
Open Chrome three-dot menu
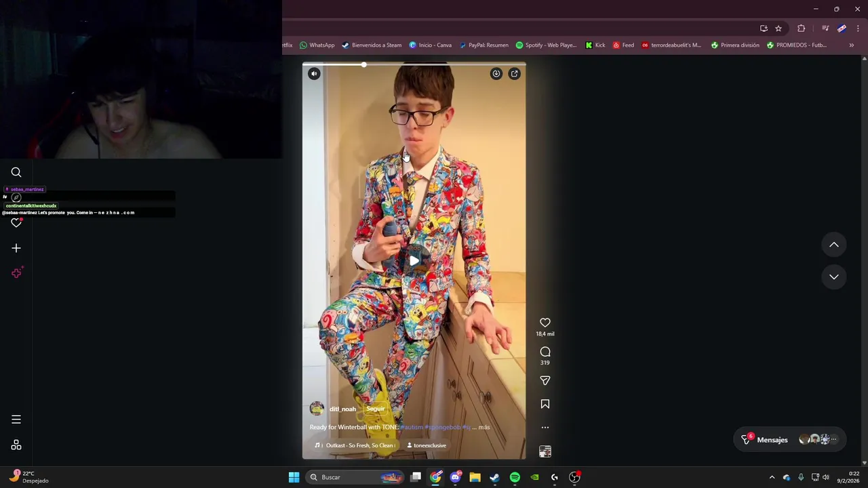click(859, 28)
